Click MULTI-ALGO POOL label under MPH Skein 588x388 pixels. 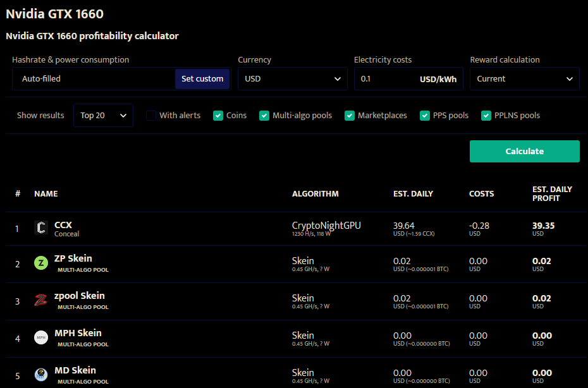tap(83, 344)
